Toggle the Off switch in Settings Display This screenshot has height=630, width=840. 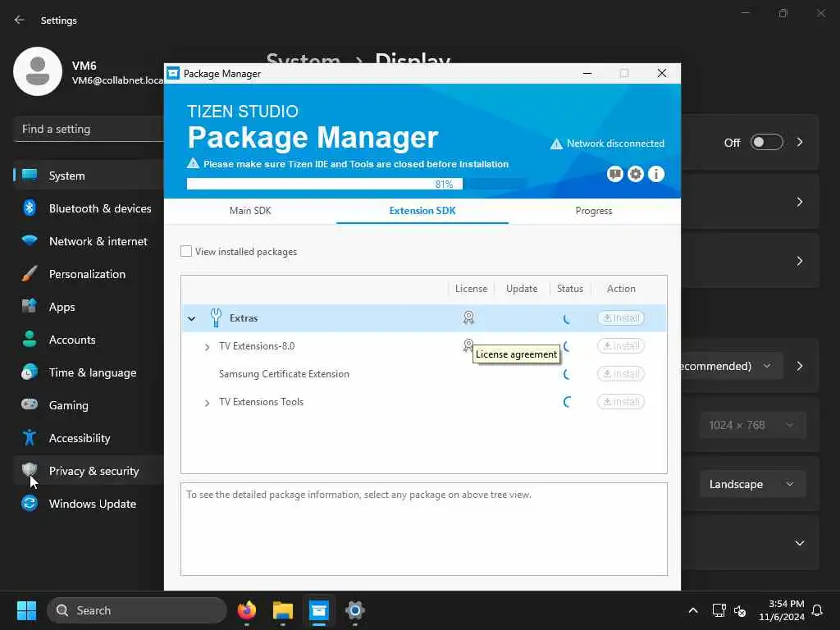pos(767,143)
